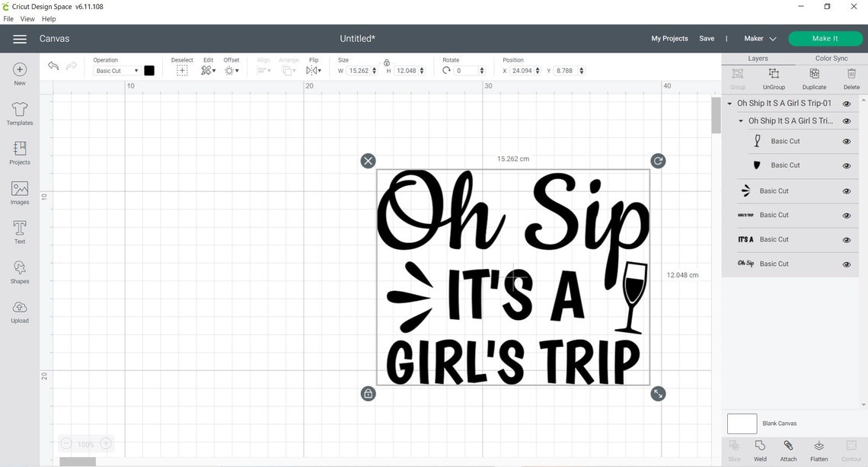This screenshot has height=467, width=868.
Task: Open the machine selector dropdown next to Make
Action: click(x=773, y=38)
